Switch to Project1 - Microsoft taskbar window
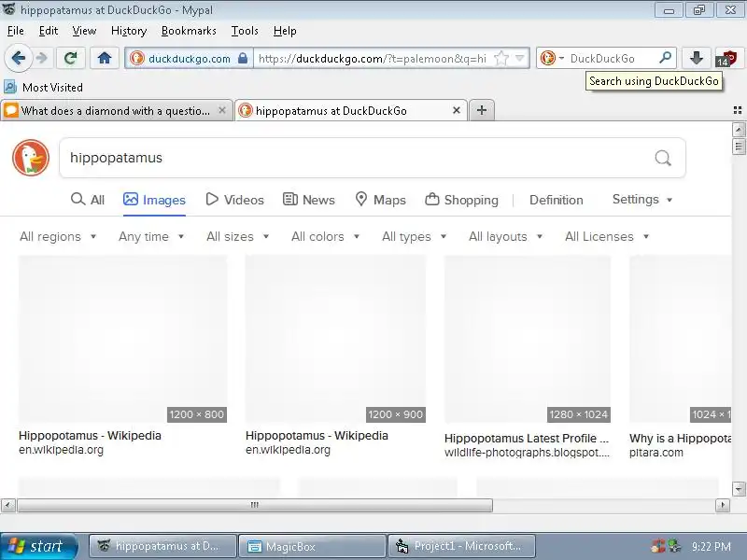This screenshot has height=560, width=747. (x=462, y=546)
